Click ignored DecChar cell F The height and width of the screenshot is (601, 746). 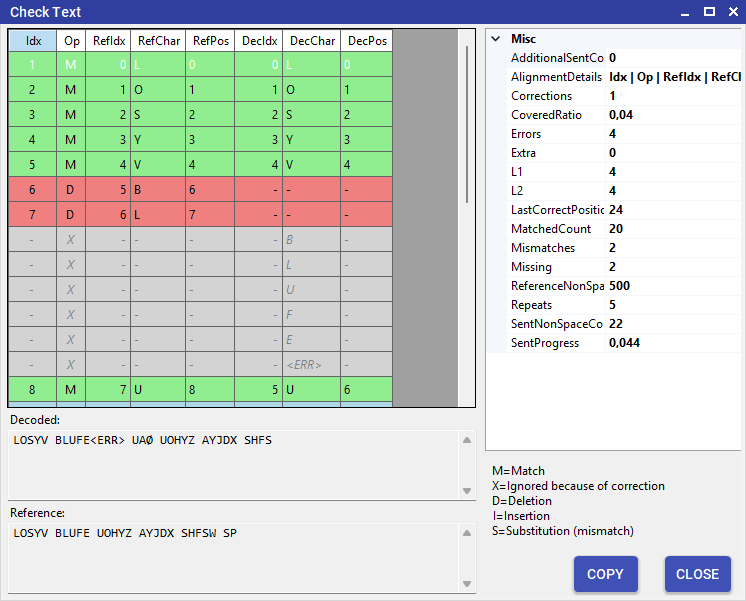coord(312,315)
